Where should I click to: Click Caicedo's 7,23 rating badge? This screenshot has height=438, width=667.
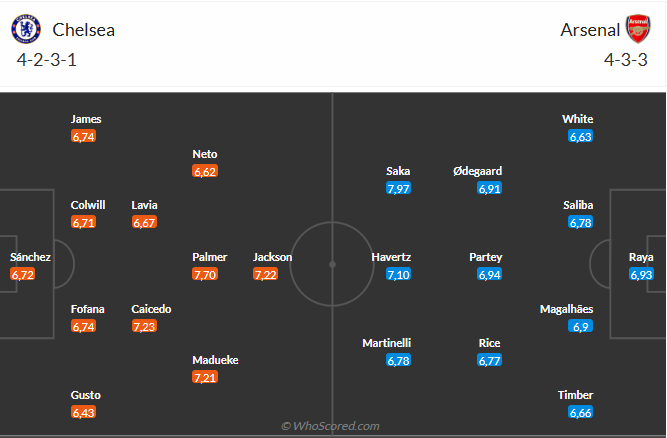[144, 326]
